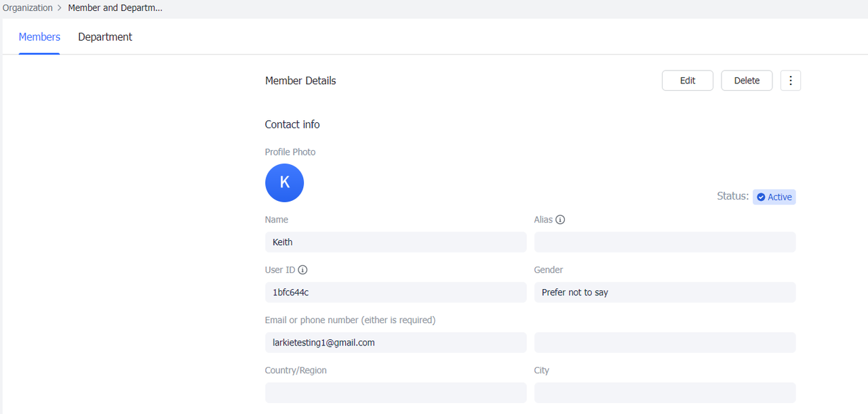Open the three-dot more options menu
Image resolution: width=868 pixels, height=414 pixels.
(x=791, y=81)
